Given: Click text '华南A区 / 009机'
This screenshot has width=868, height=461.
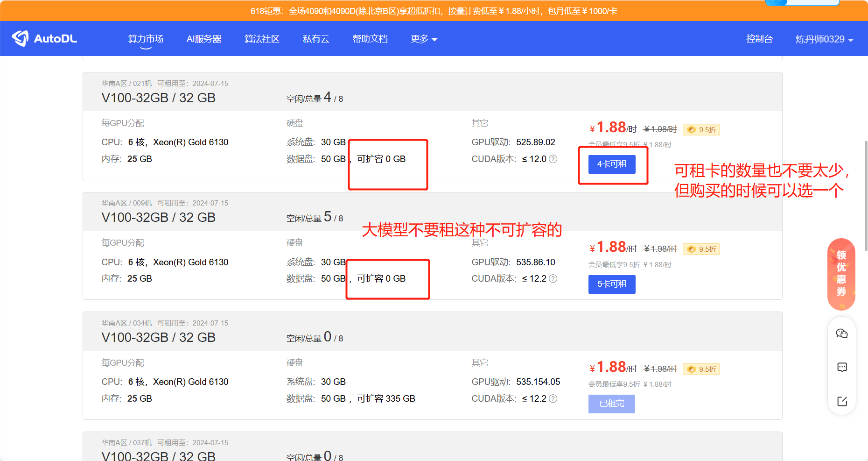Looking at the screenshot, I should (126, 203).
